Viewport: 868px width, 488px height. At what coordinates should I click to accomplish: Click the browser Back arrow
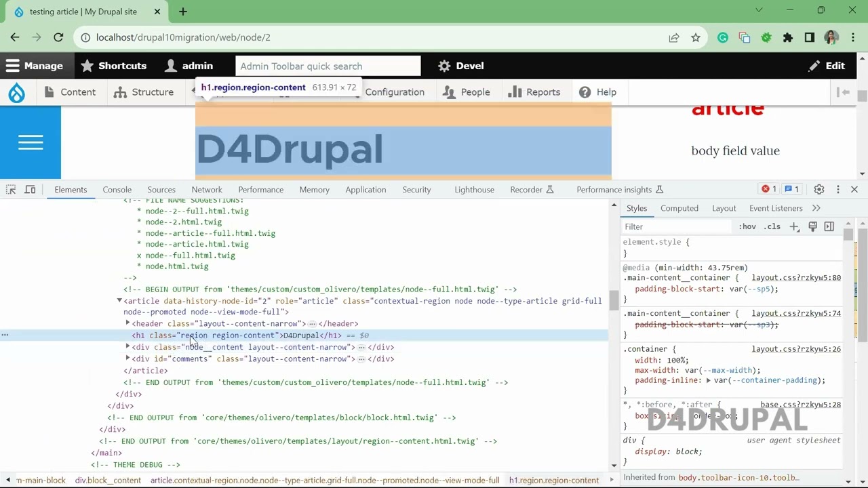click(15, 37)
